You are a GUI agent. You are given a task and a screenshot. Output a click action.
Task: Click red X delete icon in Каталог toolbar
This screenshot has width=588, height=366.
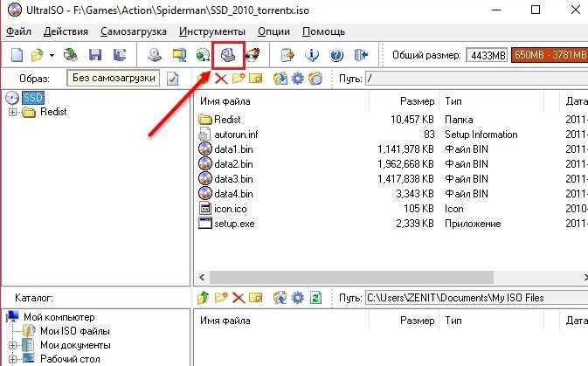point(239,298)
